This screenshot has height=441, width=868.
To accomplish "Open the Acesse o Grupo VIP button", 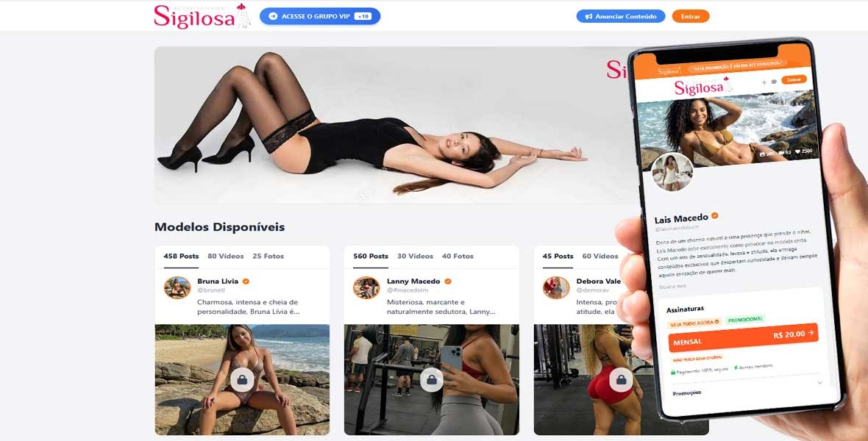I will [x=320, y=16].
